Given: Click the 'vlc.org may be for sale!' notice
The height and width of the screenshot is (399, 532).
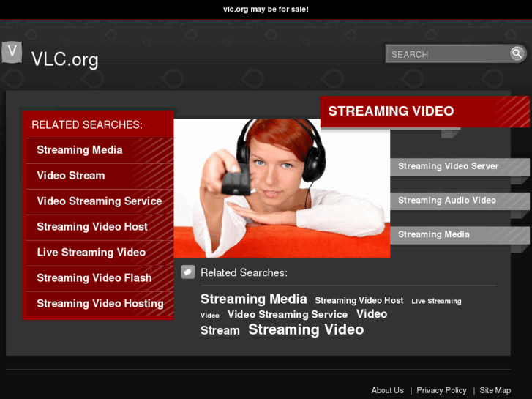Looking at the screenshot, I should pos(266,10).
